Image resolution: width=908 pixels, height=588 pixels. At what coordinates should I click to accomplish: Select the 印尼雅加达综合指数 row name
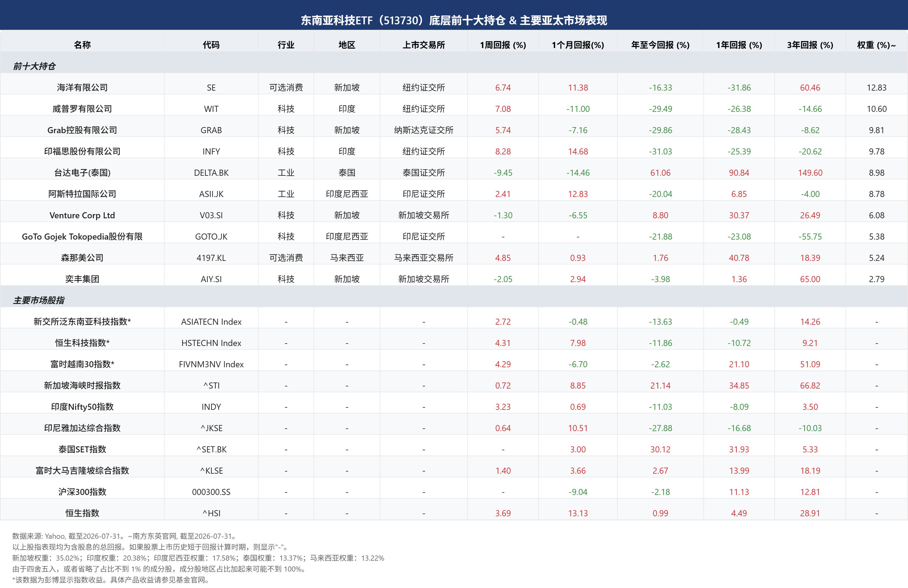tap(82, 428)
